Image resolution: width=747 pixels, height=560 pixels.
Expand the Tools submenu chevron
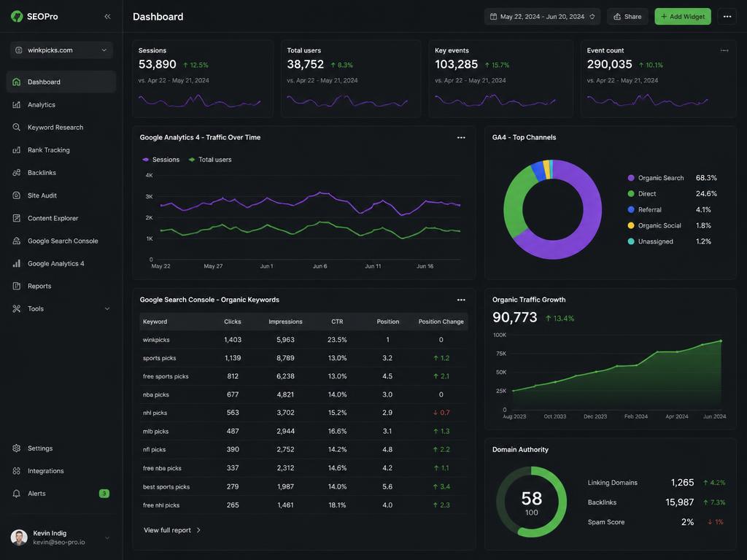pyautogui.click(x=107, y=308)
